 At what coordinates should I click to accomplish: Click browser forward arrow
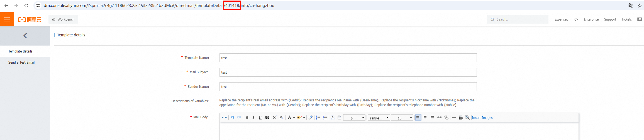16,6
